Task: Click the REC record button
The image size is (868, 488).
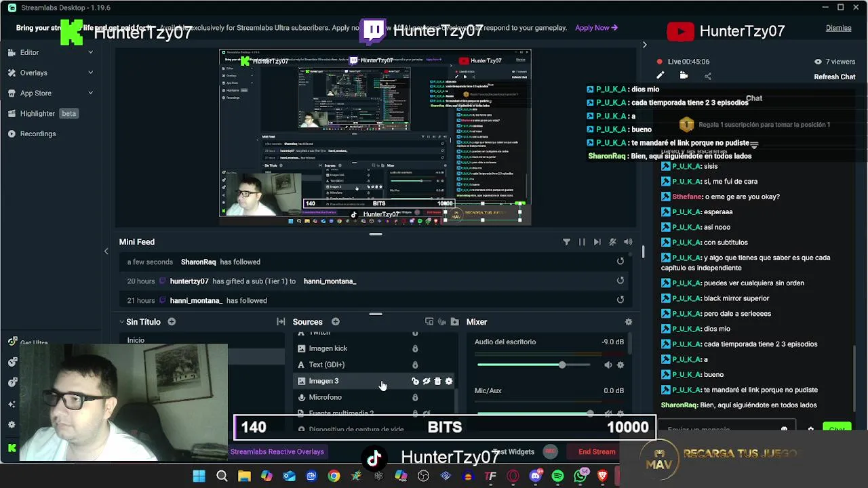Action: point(550,451)
